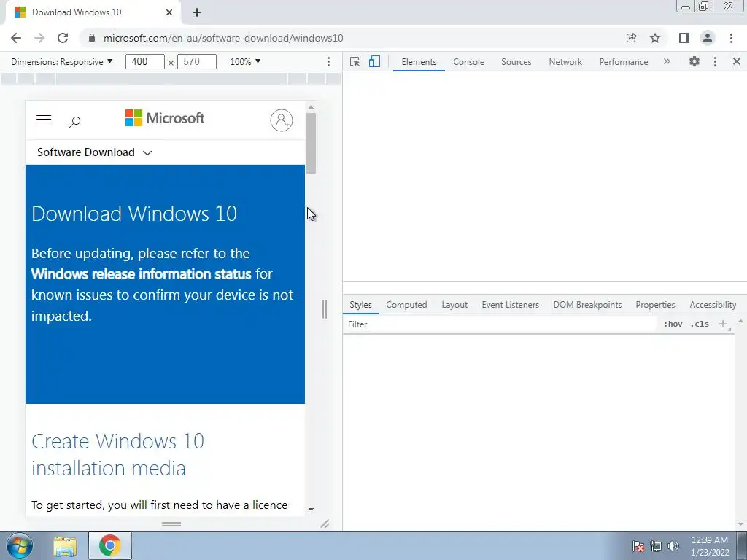Click the address bar URL

(223, 38)
